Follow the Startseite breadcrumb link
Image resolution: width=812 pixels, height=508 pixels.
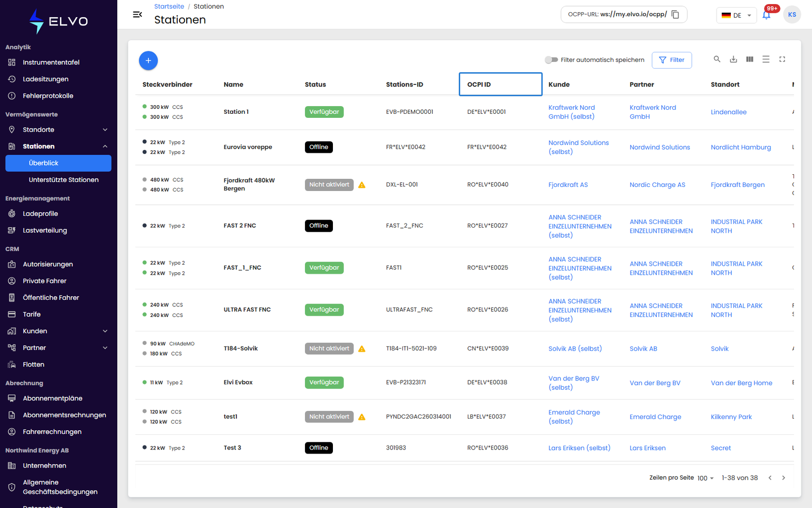point(169,7)
